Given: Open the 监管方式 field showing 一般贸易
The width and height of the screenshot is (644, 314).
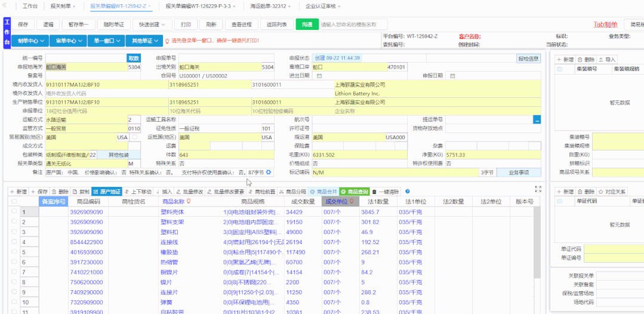Looking at the screenshot, I should [x=87, y=128].
